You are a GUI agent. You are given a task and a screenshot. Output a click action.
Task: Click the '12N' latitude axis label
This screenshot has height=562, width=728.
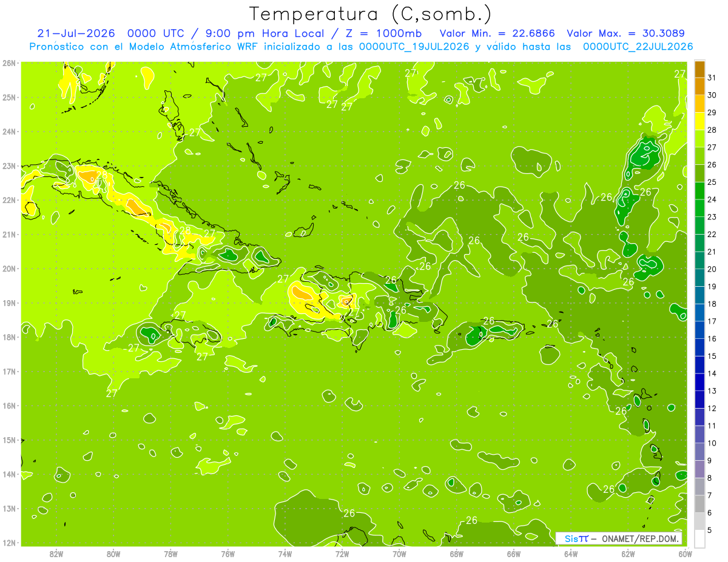pos(9,543)
